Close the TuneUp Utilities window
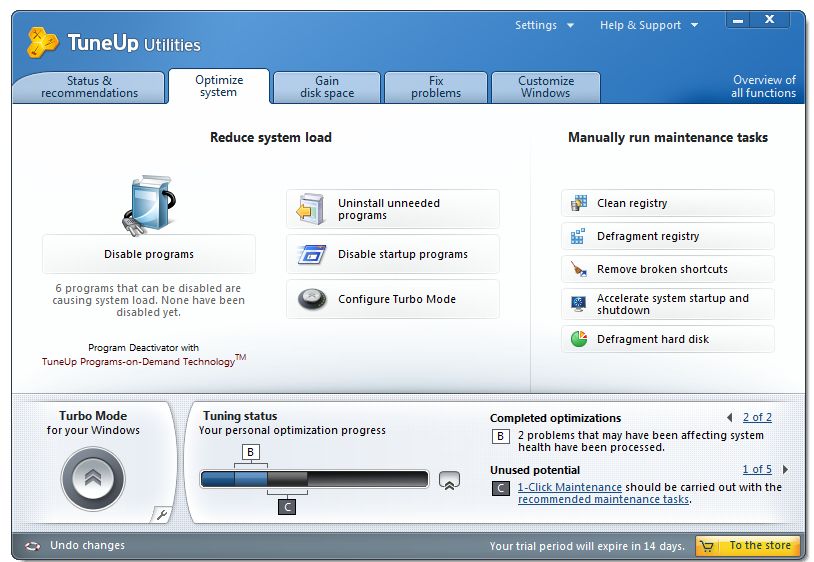The image size is (814, 562). [x=770, y=20]
